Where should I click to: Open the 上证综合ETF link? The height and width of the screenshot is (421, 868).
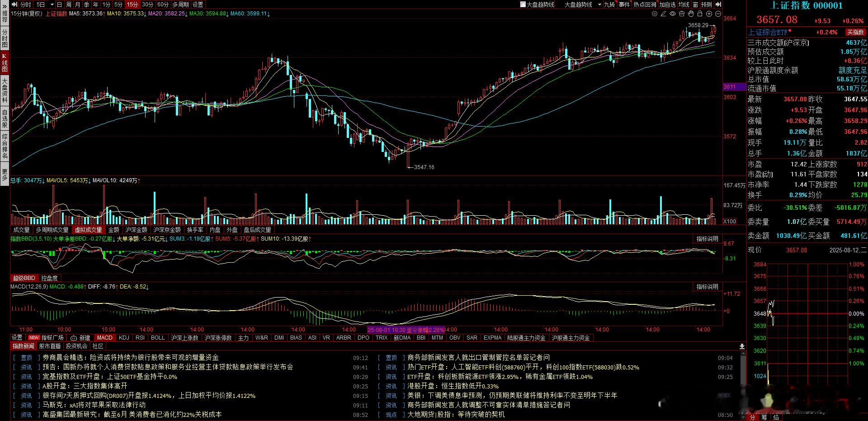(768, 32)
